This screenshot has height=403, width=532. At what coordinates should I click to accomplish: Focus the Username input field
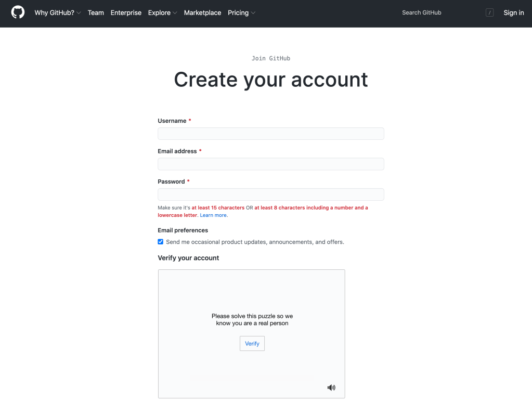click(270, 134)
